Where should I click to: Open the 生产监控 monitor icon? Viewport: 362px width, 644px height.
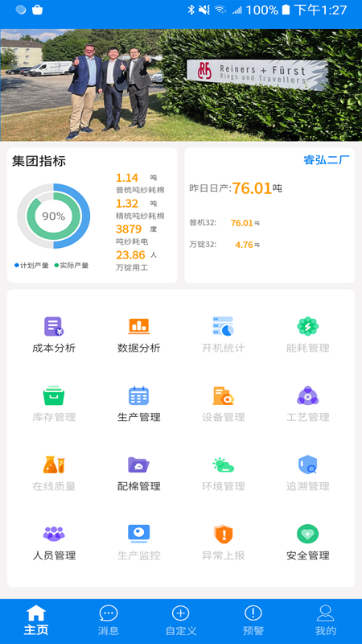(138, 534)
